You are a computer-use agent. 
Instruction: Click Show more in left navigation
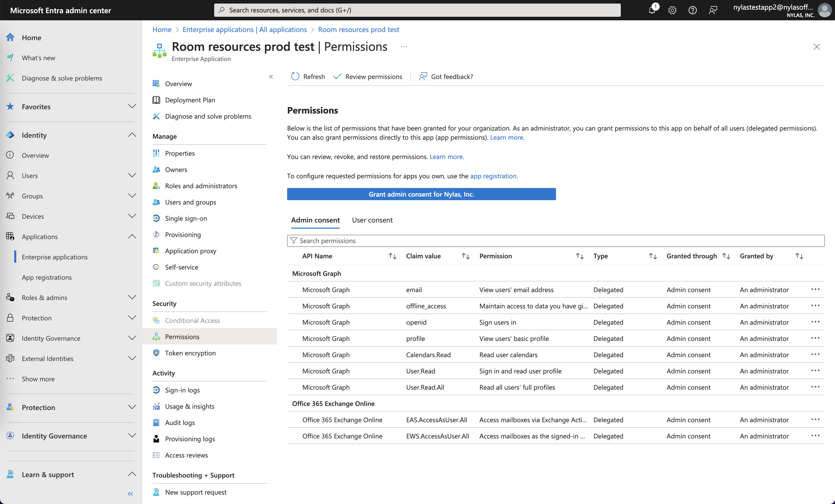click(38, 379)
